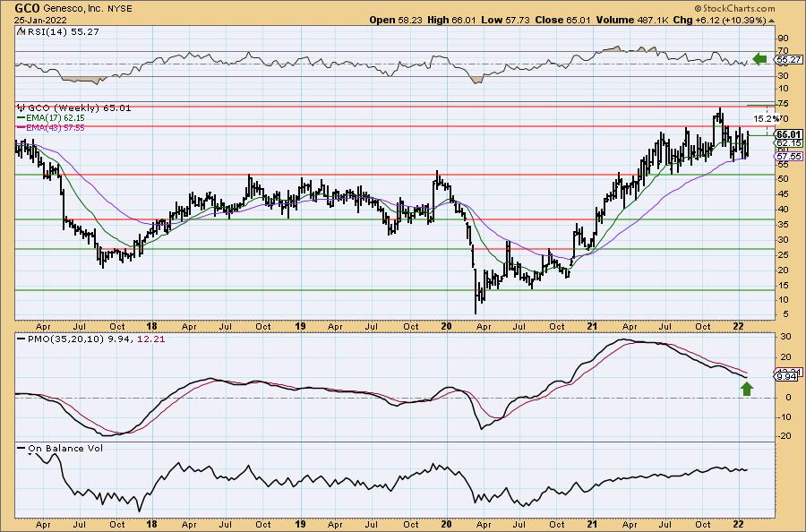Click the 'On Balance Vol' indicator legend

(64, 448)
